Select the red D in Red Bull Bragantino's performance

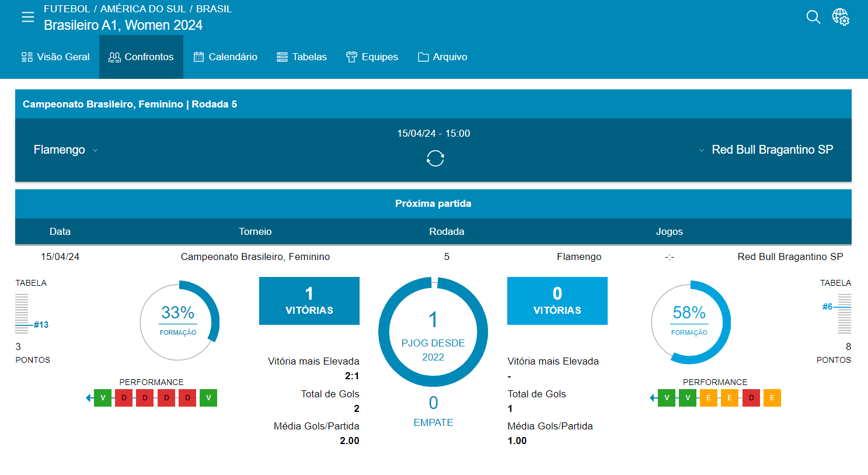click(751, 398)
